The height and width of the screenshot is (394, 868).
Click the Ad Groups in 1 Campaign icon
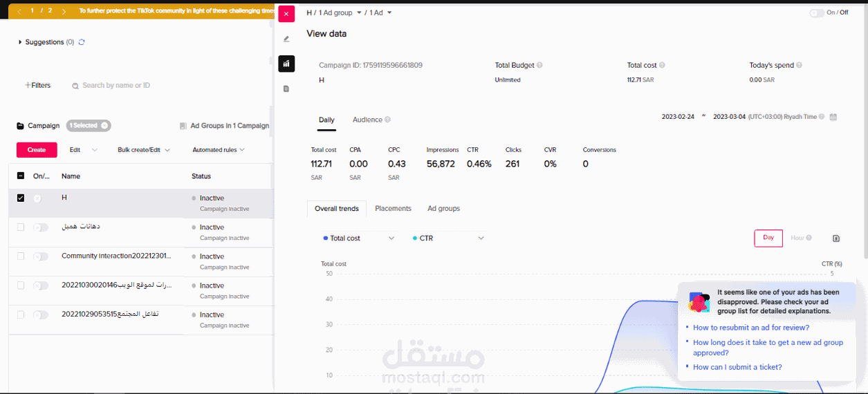point(183,126)
